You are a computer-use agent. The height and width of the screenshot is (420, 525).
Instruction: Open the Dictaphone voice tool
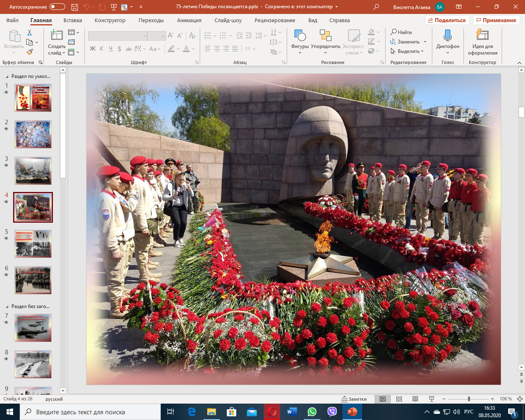447,40
